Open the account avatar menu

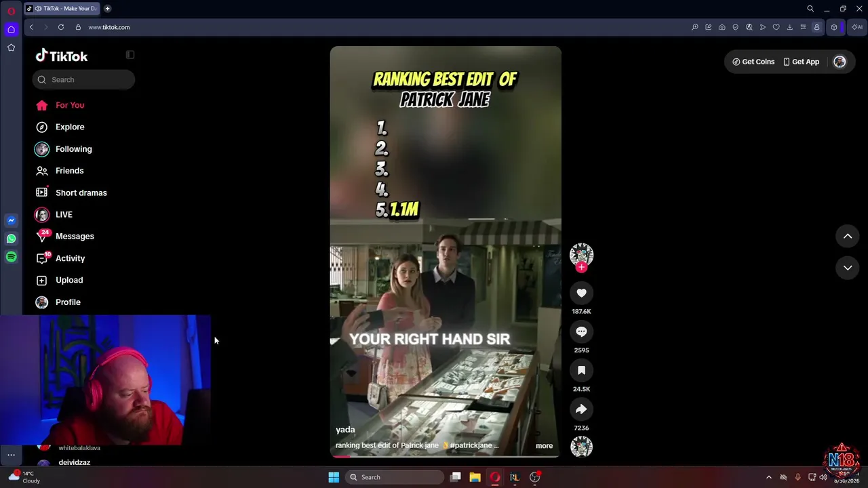pos(840,62)
